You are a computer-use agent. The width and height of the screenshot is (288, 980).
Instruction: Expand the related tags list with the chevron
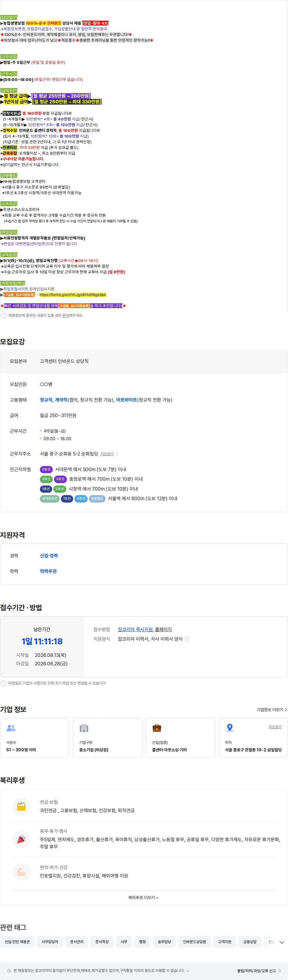click(x=281, y=942)
